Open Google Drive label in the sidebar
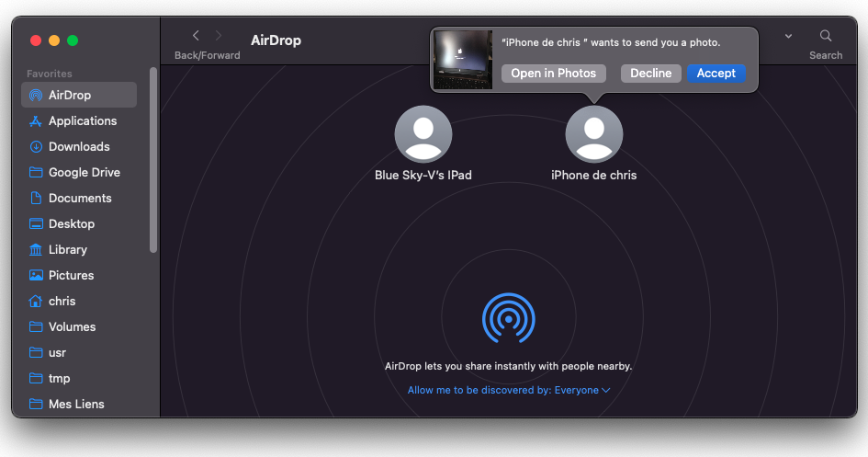 point(85,172)
